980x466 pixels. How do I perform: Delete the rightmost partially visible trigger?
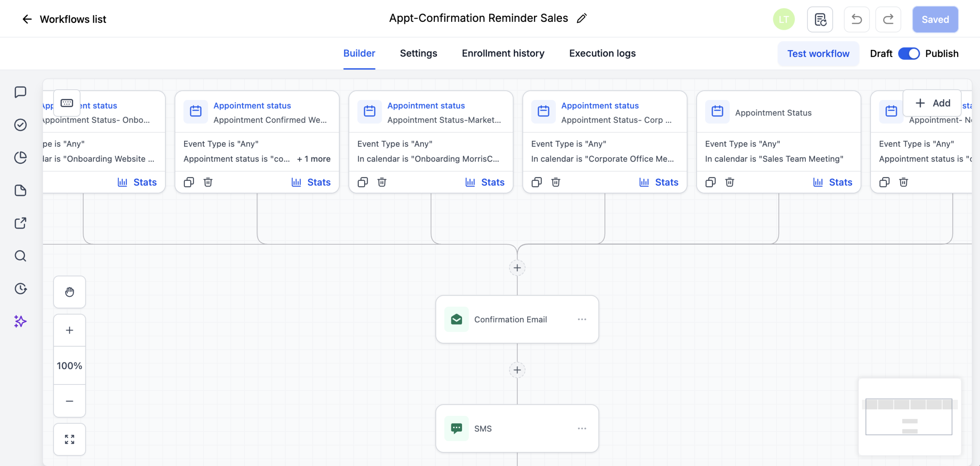tap(903, 182)
